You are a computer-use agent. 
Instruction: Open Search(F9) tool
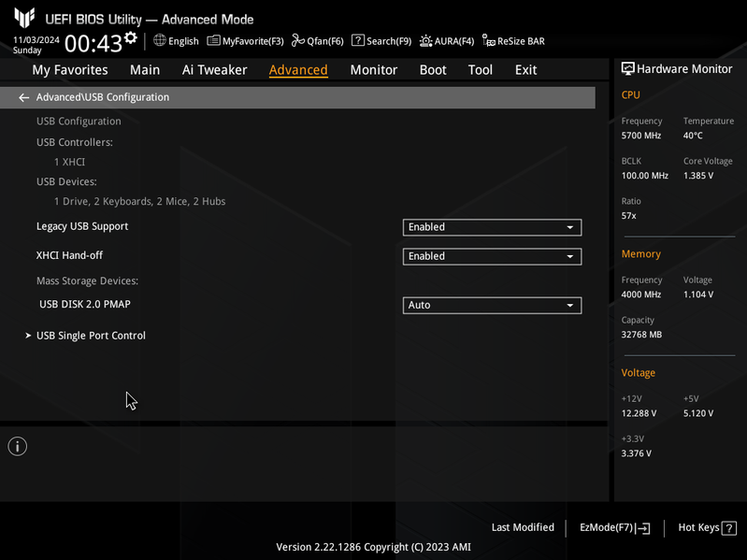(x=381, y=41)
